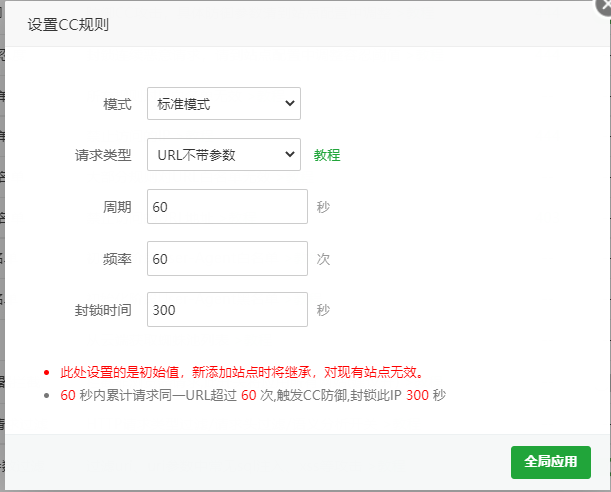The height and width of the screenshot is (492, 611).
Task: Click the red warning text 此处设置的是初始值
Action: [242, 372]
